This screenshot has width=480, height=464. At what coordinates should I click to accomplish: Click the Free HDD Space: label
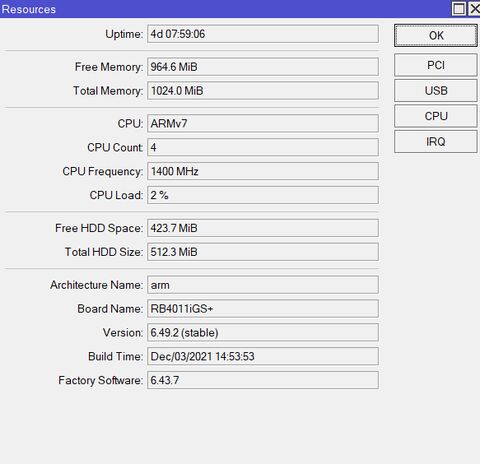point(99,228)
